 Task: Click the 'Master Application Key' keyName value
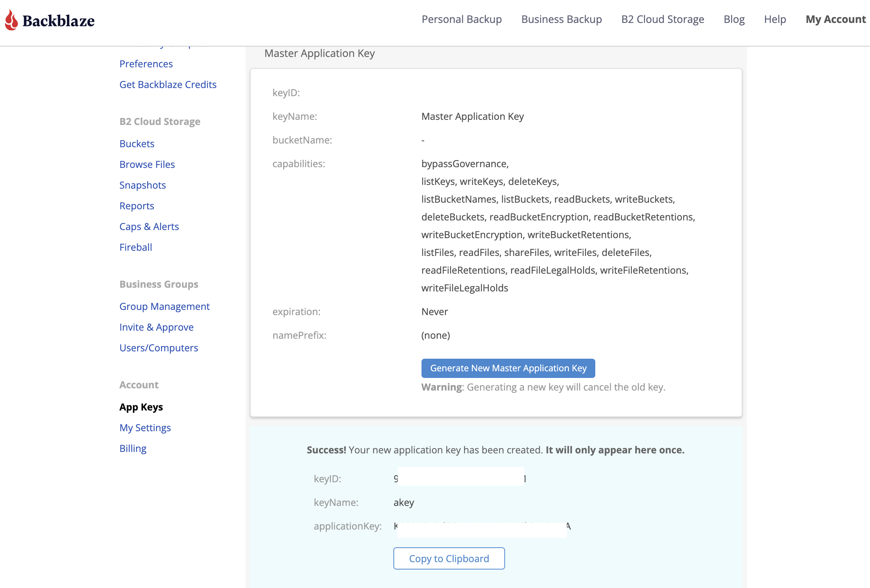(x=473, y=116)
